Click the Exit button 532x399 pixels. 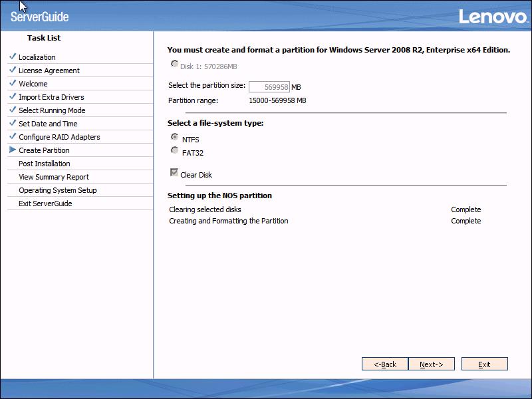click(x=484, y=364)
